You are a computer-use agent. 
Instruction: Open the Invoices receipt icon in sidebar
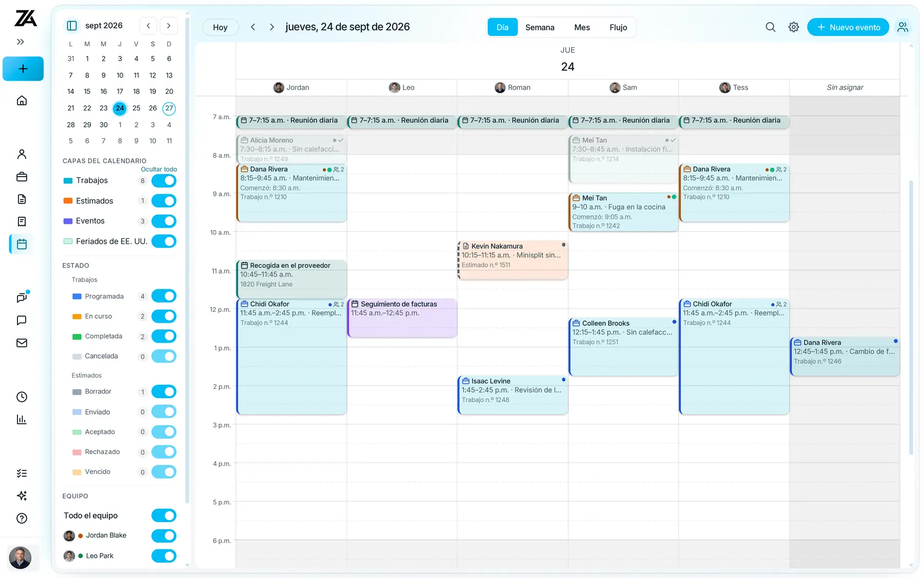click(x=22, y=221)
